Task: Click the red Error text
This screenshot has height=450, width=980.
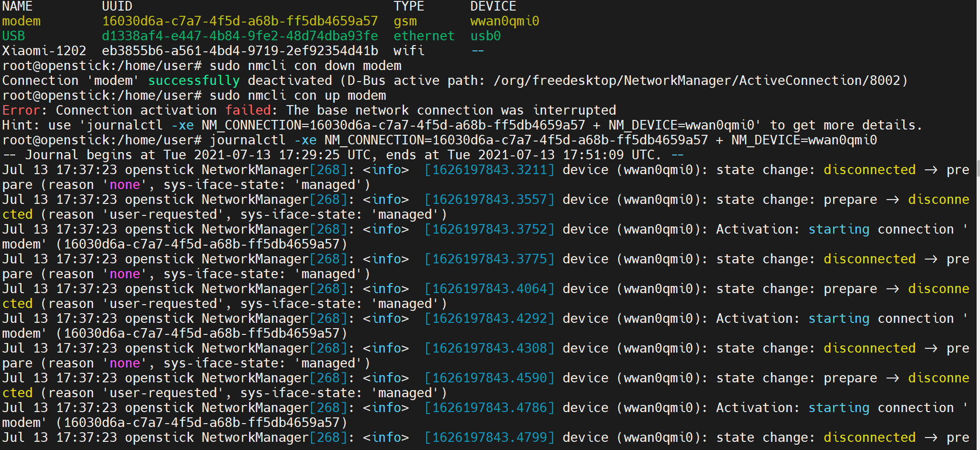Action: 21,110
